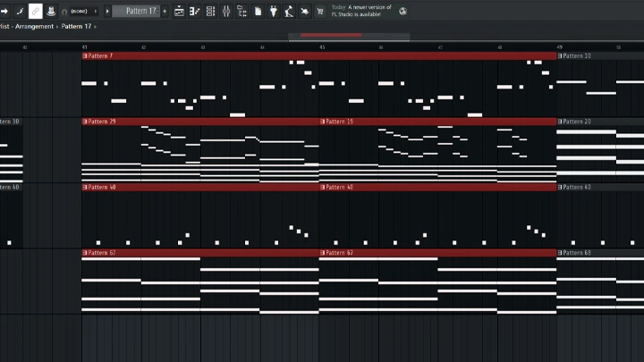
Task: Open the Piano roll view icon
Action: 195,12
